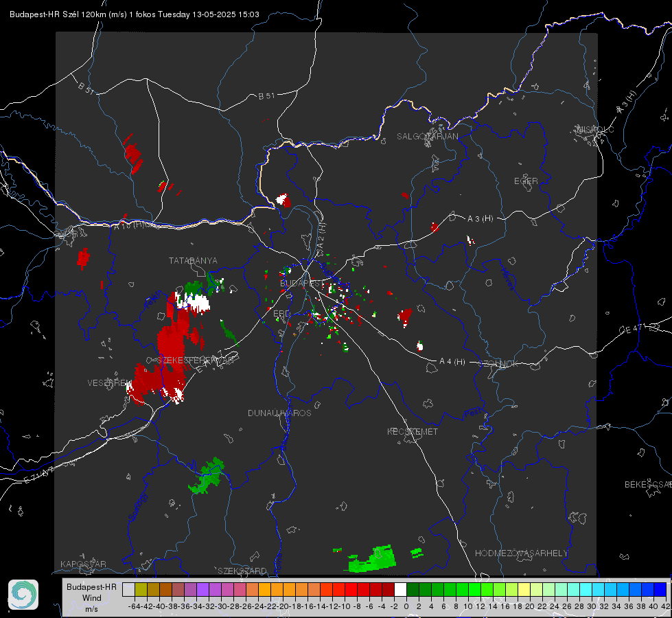Click the legend value label -64

pyautogui.click(x=135, y=606)
